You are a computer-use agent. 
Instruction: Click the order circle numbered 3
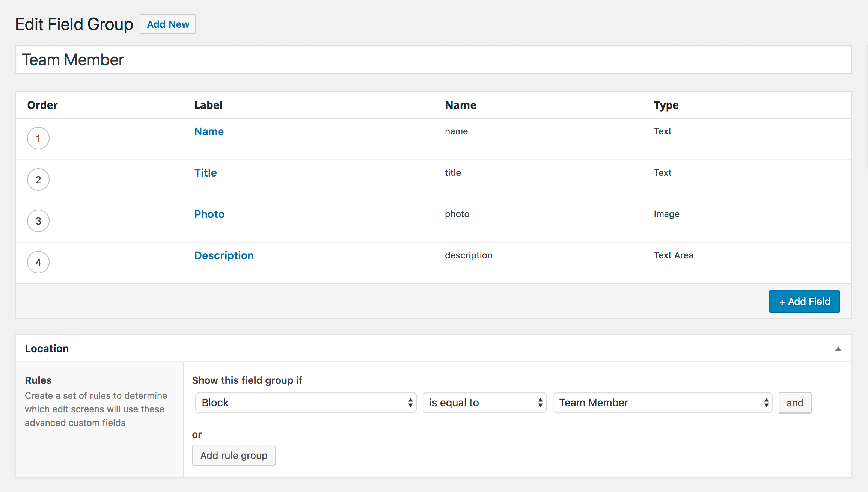[38, 221]
